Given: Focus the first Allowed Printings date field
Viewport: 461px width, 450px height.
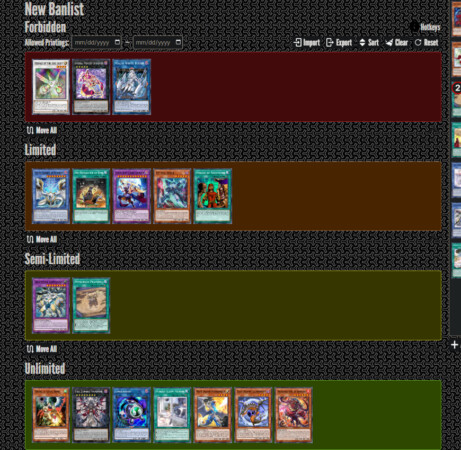Looking at the screenshot, I should 96,43.
